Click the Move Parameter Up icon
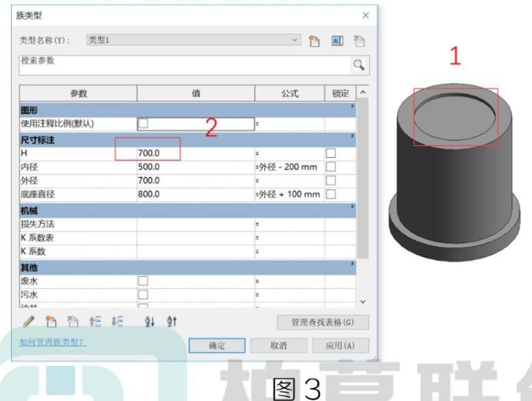This screenshot has height=401, width=532. point(95,321)
